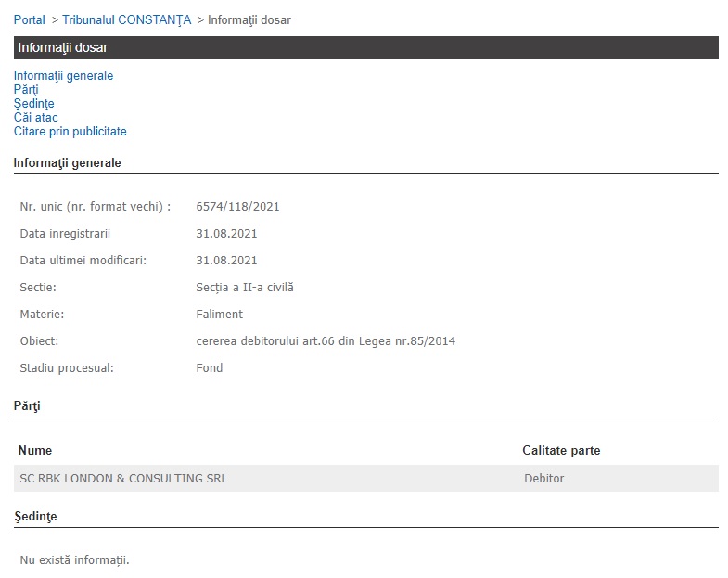Click the Informații dosar dark header bar
The height and width of the screenshot is (578, 728).
(366, 48)
